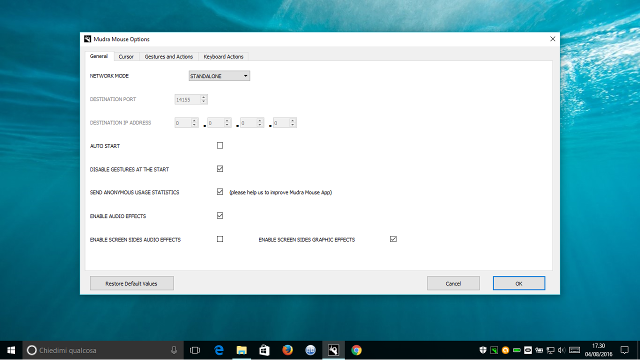Open the Network Mode STANDALONE dropdown

[219, 76]
